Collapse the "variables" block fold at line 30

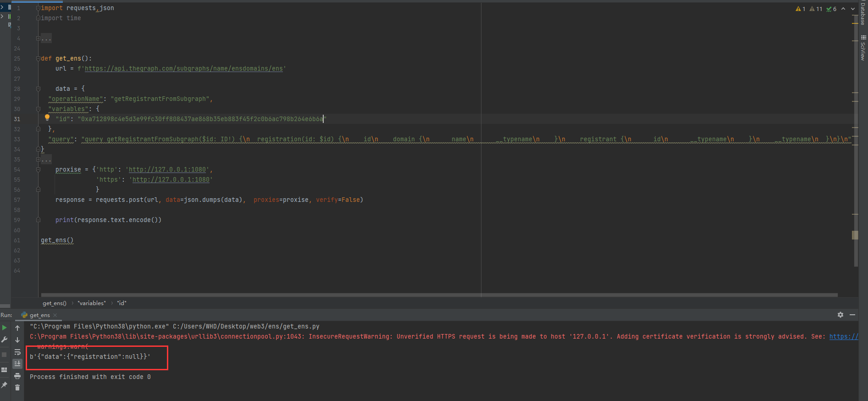click(39, 109)
